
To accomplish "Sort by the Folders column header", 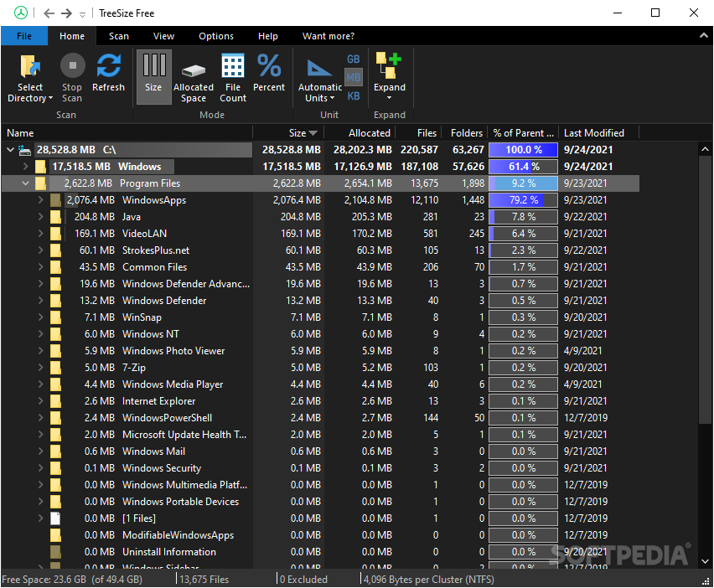I will 464,133.
